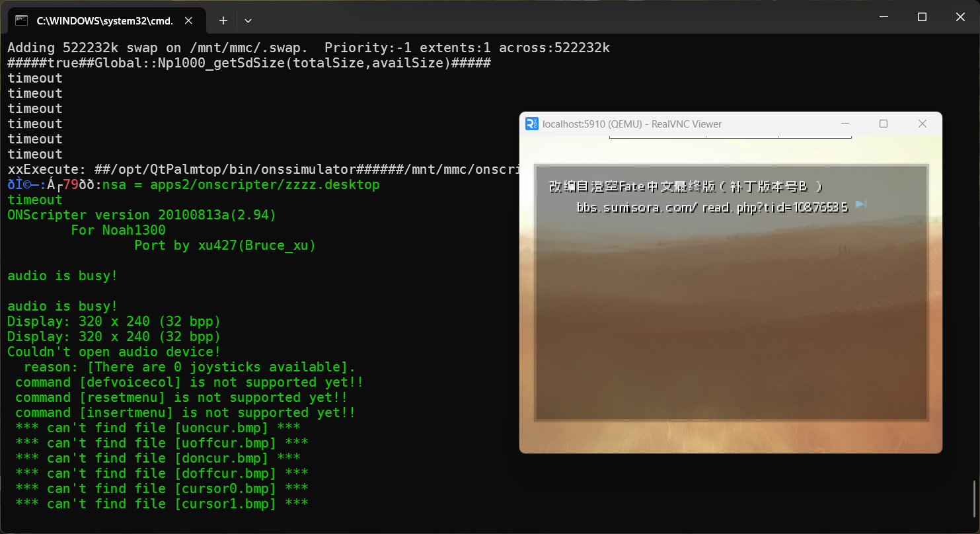980x534 pixels.
Task: Click the 'Port by xu427(Bruce_xu)' line
Action: [225, 245]
